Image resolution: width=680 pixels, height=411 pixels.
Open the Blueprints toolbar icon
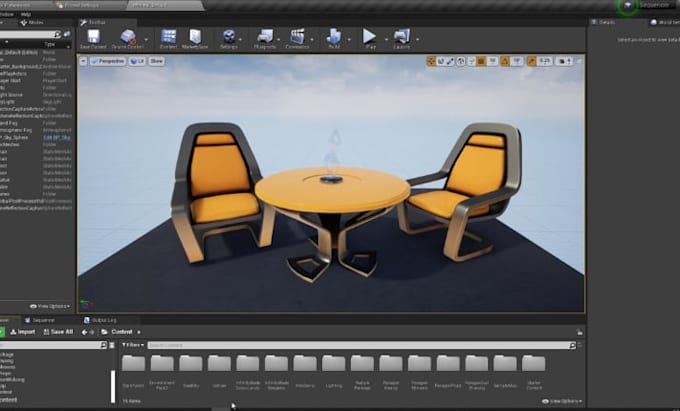click(x=265, y=37)
